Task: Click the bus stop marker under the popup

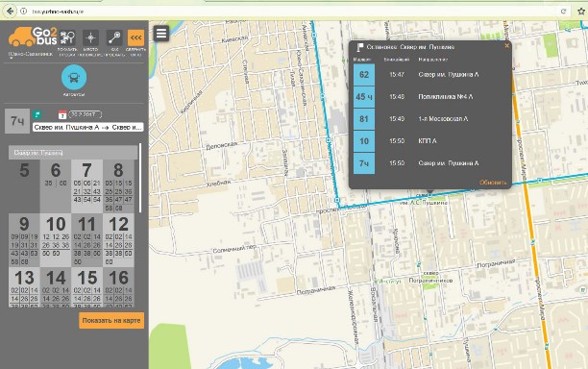Action: (x=430, y=195)
